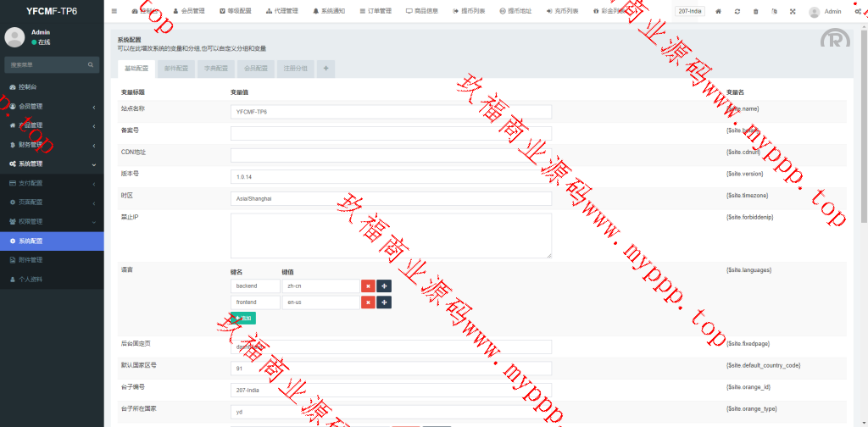Open the settings gears icon at the top right
868x427 pixels.
tap(859, 12)
